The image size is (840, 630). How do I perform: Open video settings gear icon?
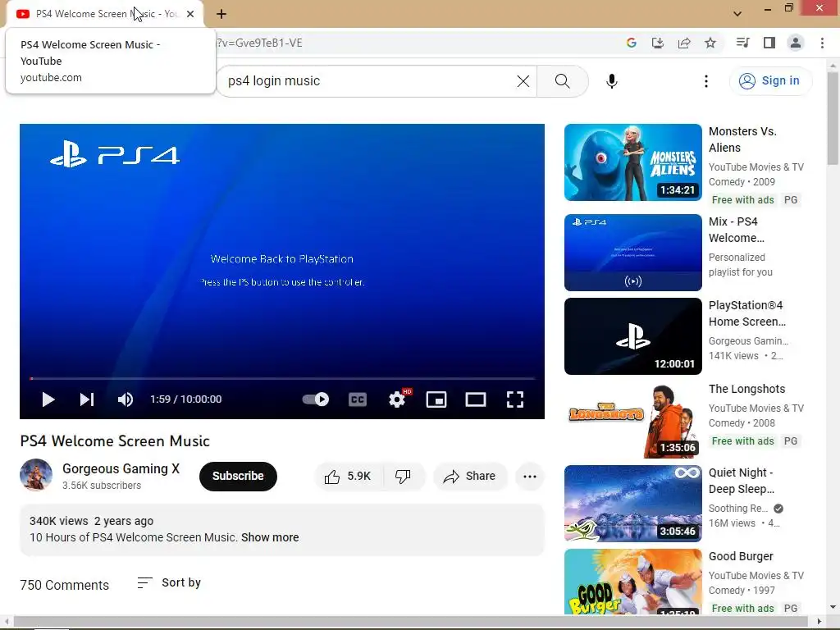tap(397, 399)
